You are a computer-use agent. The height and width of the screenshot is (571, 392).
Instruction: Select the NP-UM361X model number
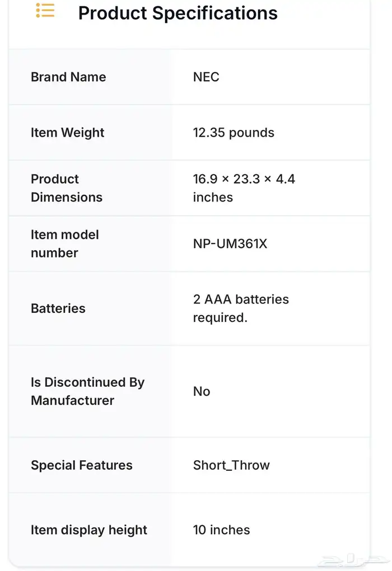point(230,244)
